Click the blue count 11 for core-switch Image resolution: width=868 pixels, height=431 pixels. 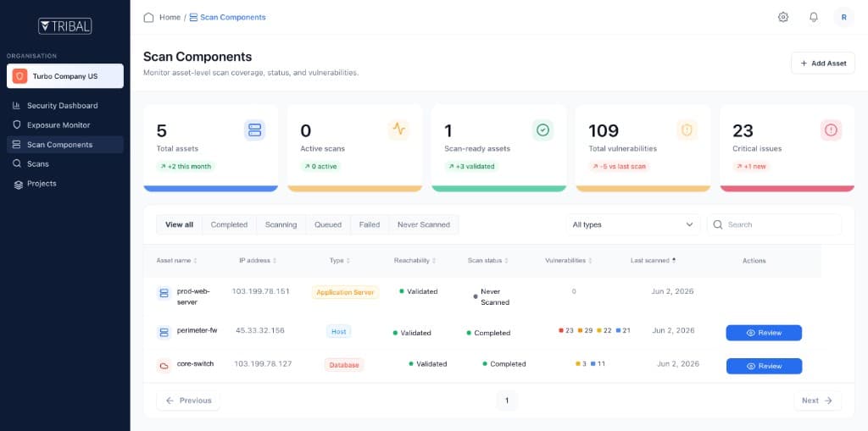(598, 363)
